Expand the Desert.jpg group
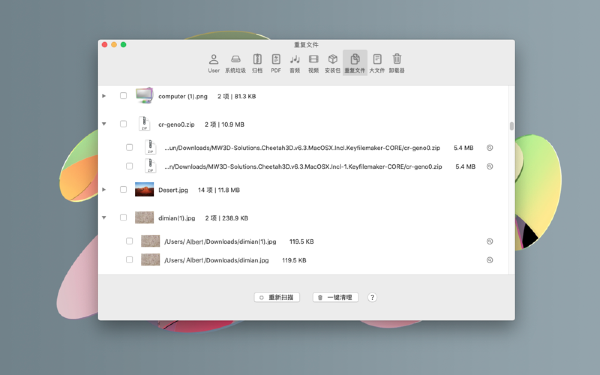Image resolution: width=600 pixels, height=375 pixels. (x=104, y=189)
